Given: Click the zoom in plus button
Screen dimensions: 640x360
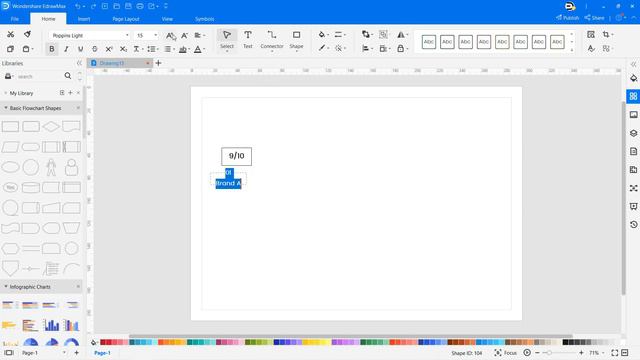Looking at the screenshot, I should pyautogui.click(x=581, y=353).
